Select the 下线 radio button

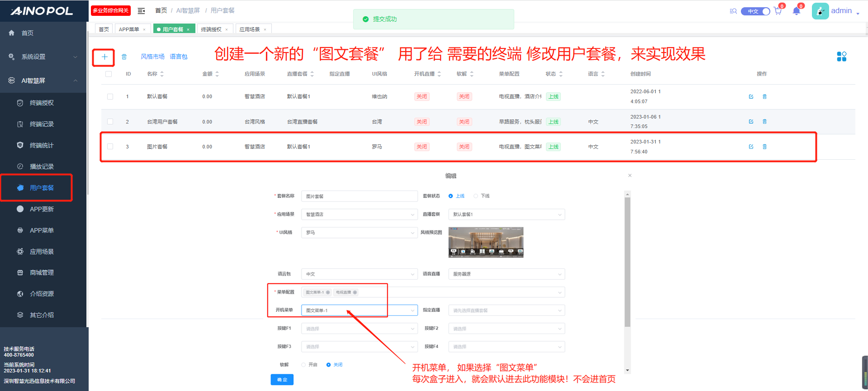pyautogui.click(x=475, y=196)
